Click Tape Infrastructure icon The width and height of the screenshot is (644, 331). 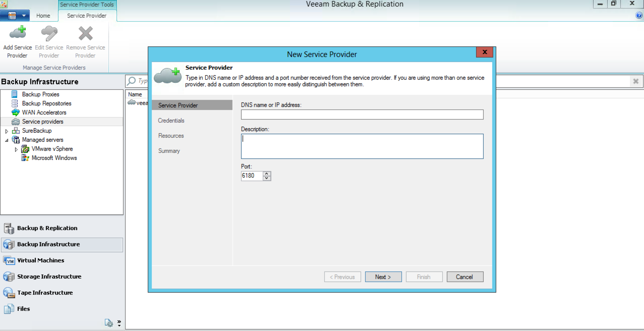[x=9, y=293]
